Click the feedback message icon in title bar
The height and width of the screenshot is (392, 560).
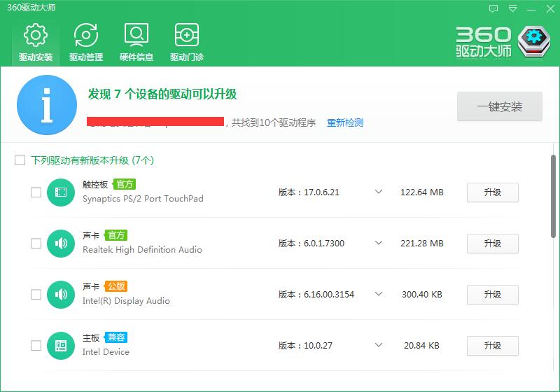tap(493, 8)
